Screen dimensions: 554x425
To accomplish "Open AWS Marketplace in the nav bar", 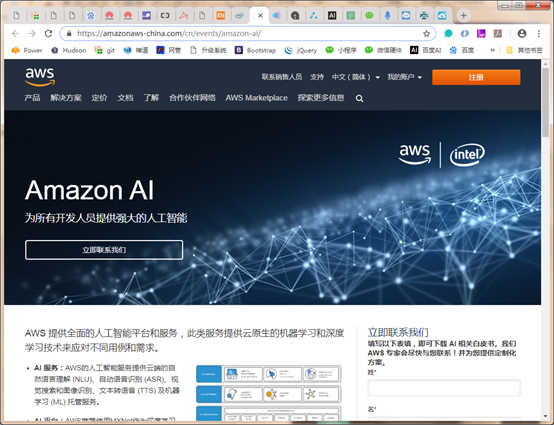I will point(257,98).
